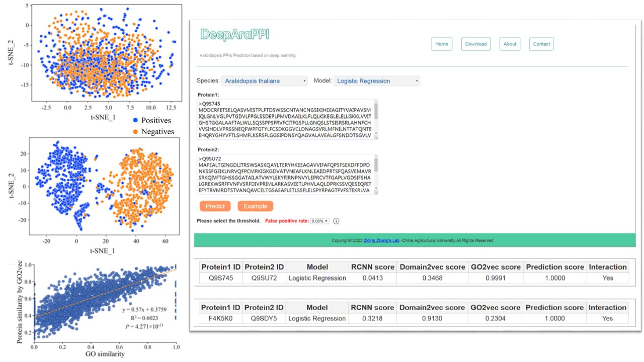
Task: Open the Species dropdown
Action: pyautogui.click(x=265, y=80)
